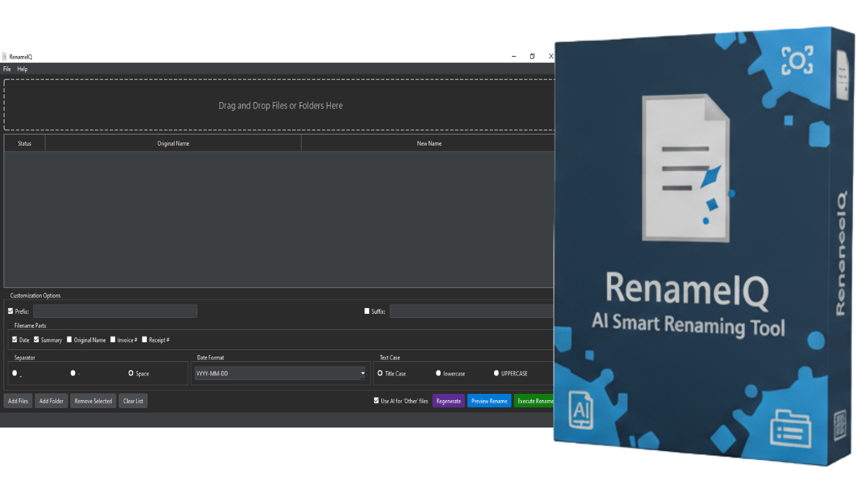This screenshot has height=495, width=868.
Task: Click the Drag and Drop files area
Action: [x=280, y=106]
